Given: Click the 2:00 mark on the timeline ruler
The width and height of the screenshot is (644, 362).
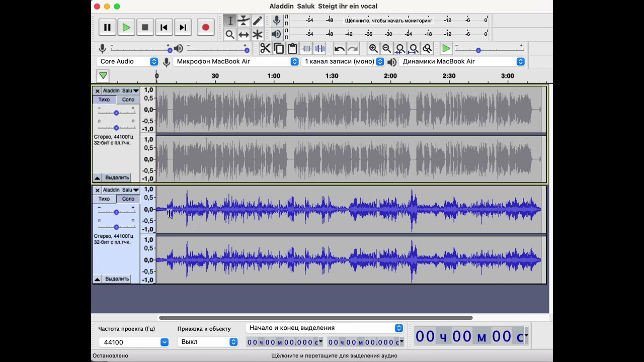Looking at the screenshot, I should 390,76.
